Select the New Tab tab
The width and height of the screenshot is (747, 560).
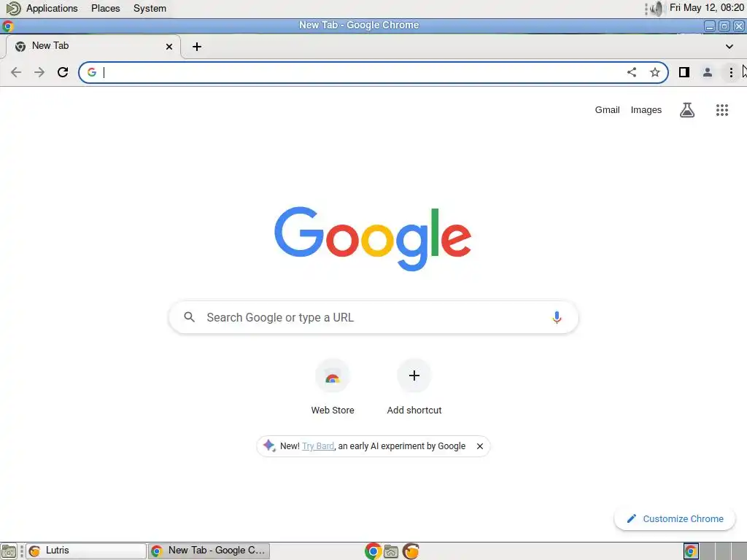[x=93, y=46]
